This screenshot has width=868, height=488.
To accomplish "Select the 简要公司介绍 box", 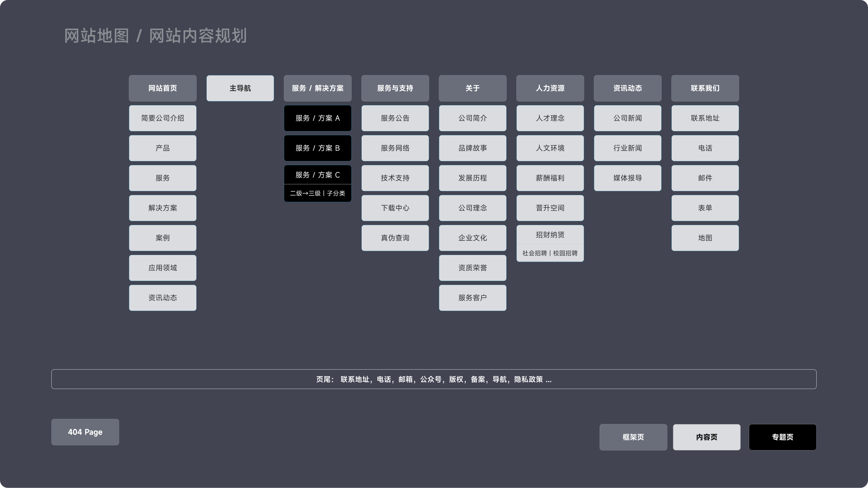I will [x=163, y=118].
